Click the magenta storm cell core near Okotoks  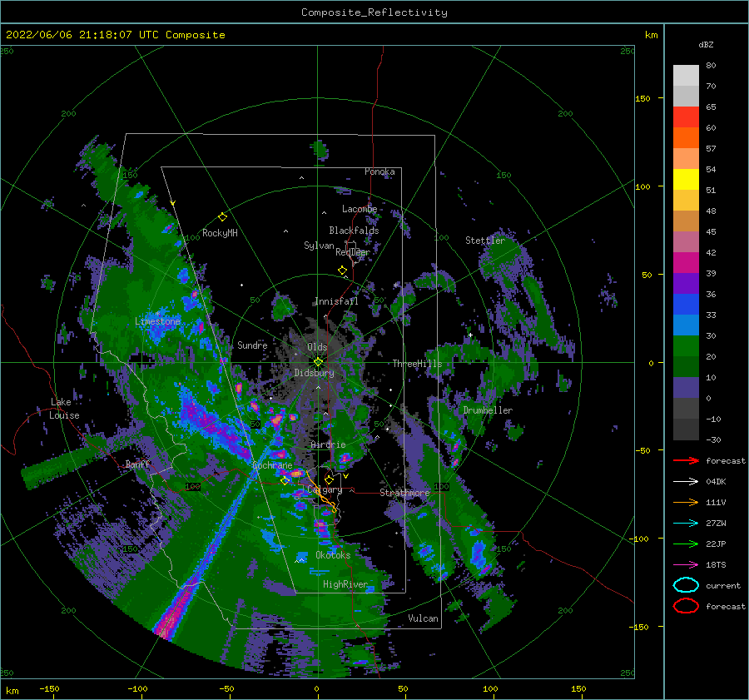click(x=321, y=529)
